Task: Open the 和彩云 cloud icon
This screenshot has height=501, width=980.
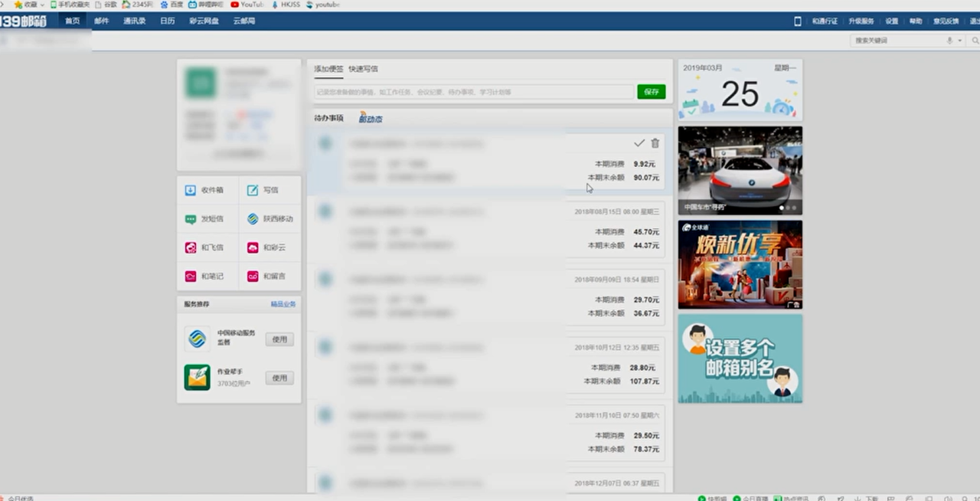Action: point(253,247)
